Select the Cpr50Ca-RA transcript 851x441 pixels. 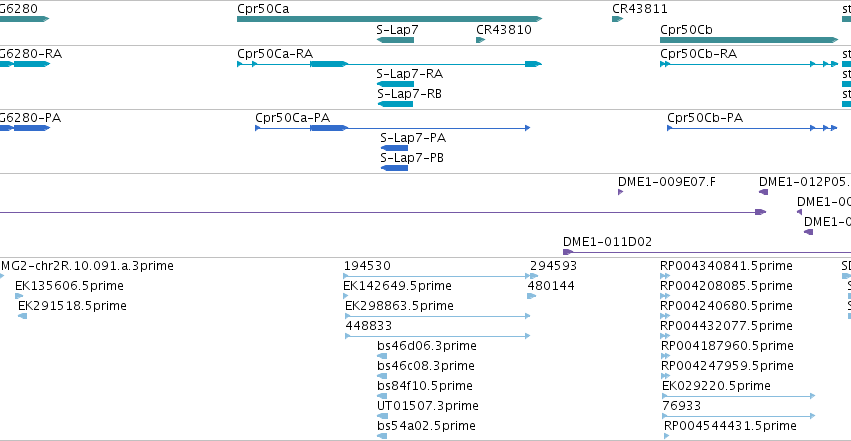coord(390,64)
